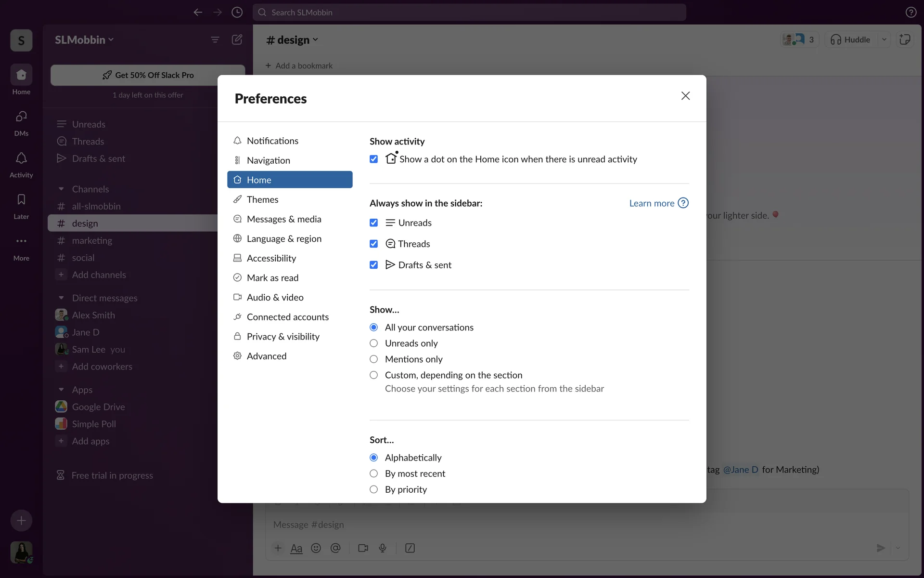This screenshot has width=924, height=578.
Task: Switch to Themes preferences tab
Action: [262, 199]
